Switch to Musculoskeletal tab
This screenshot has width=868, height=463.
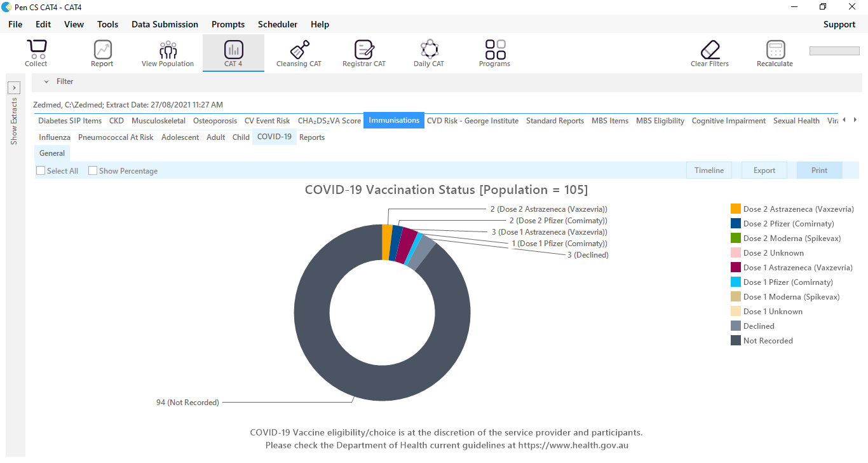click(x=159, y=121)
